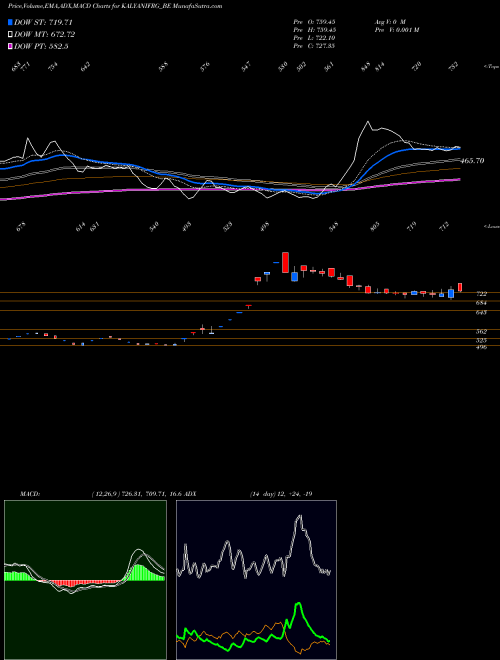Click the low-axis label '675'
This screenshot has width=500, height=660.
(x=21, y=226)
